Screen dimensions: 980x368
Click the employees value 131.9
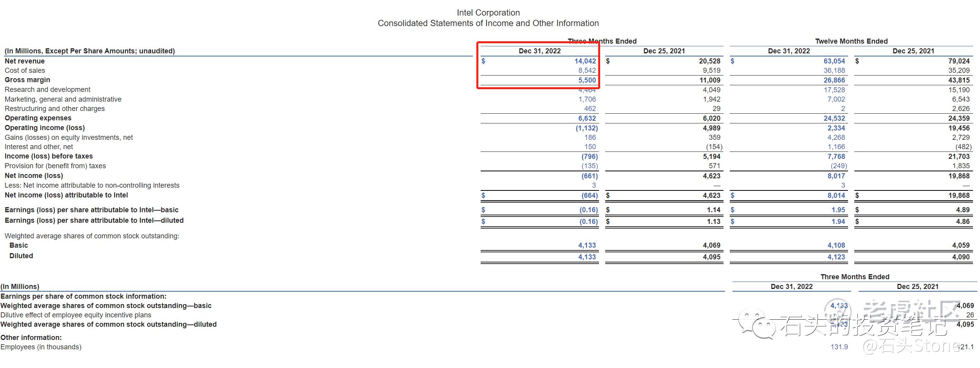click(x=839, y=347)
